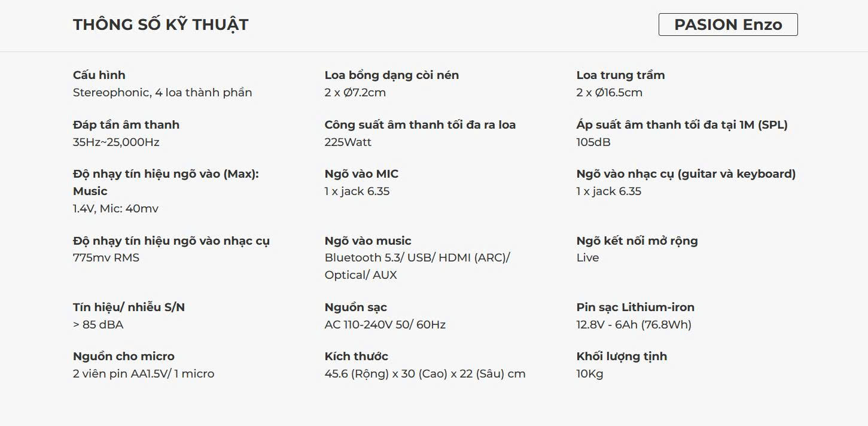Click the Bluetooth 5.3/ USB/ HDMI (ARC) text
The width and height of the screenshot is (868, 426).
point(417,257)
